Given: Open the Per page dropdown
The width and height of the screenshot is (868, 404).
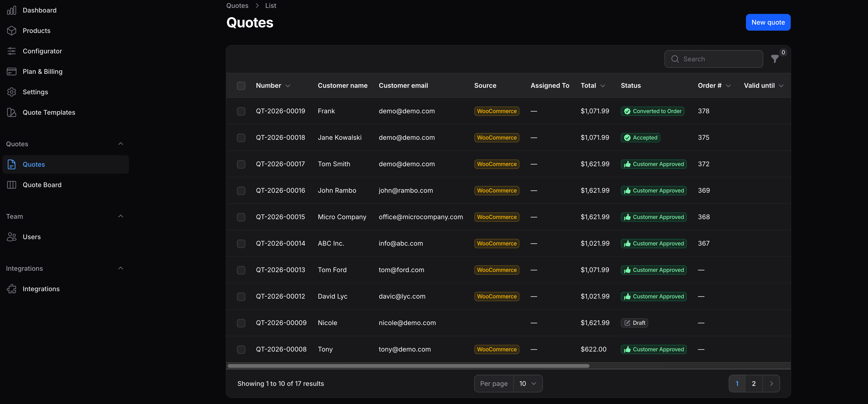Looking at the screenshot, I should [528, 384].
